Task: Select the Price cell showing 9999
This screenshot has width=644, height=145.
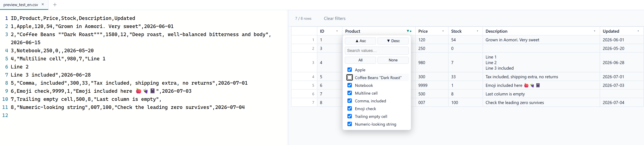Action: click(432, 85)
